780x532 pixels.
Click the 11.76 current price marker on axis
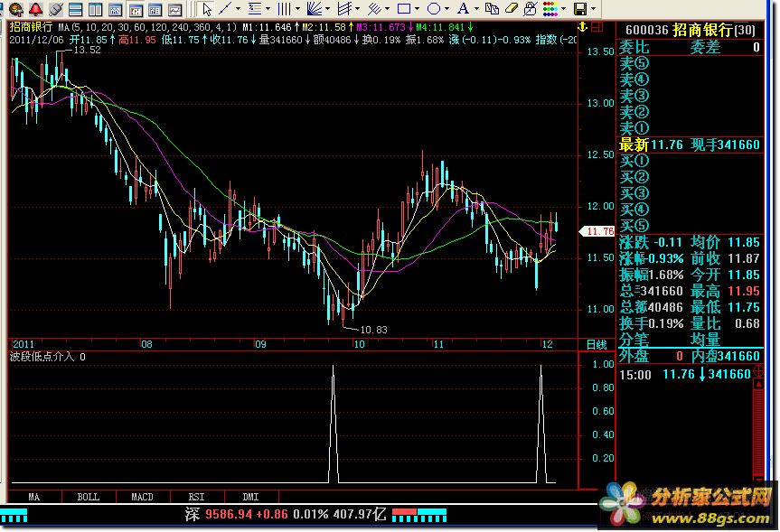597,231
